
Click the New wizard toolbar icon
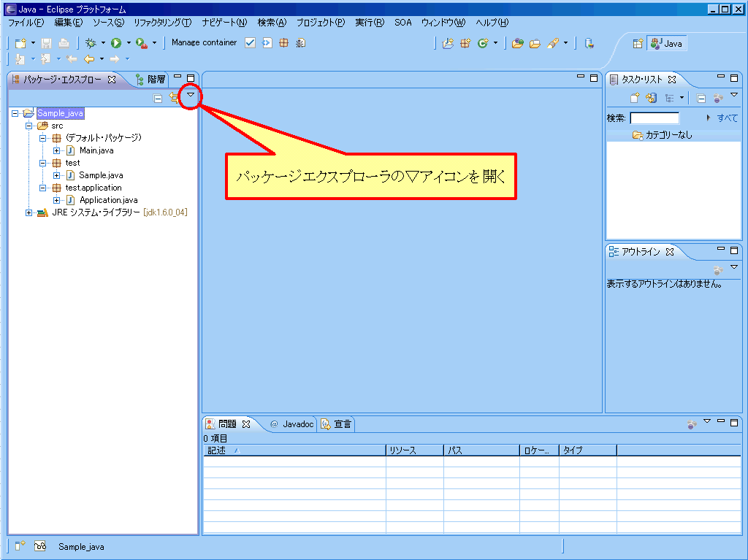pos(20,43)
